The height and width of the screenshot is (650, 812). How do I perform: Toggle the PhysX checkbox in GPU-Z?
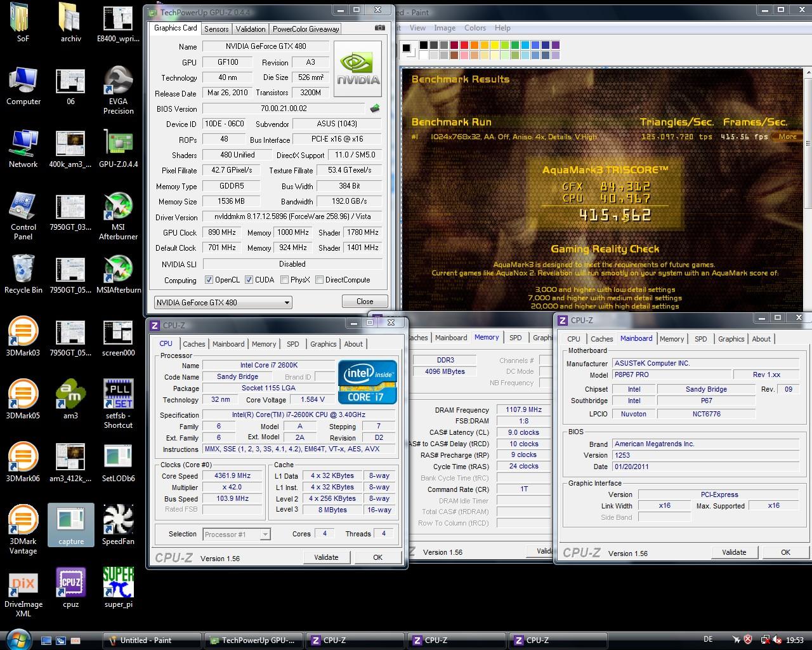tap(284, 280)
